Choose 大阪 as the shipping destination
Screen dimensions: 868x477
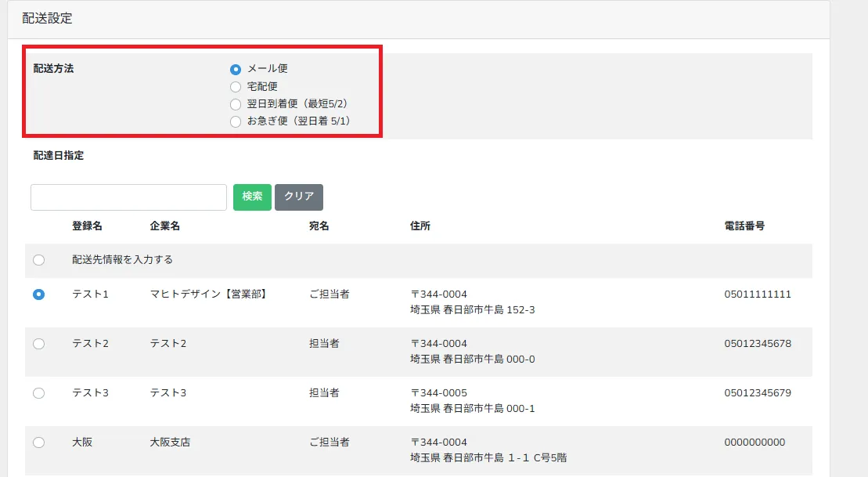[40, 442]
